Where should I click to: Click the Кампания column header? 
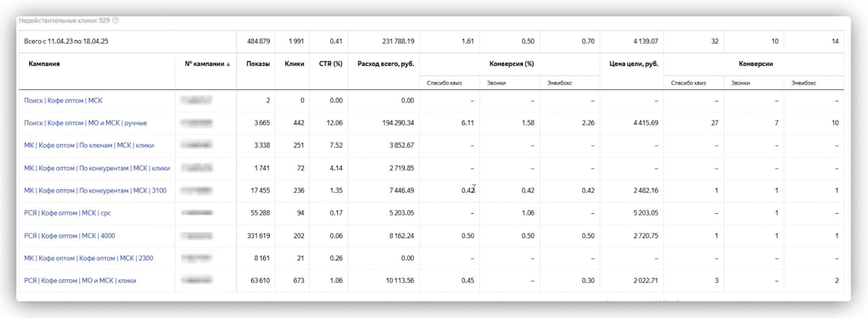point(44,63)
